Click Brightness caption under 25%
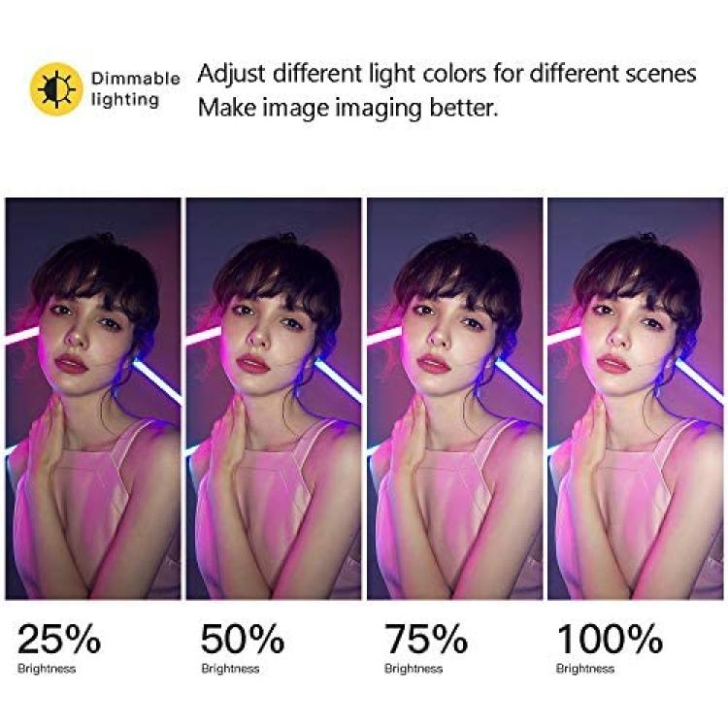 (x=47, y=669)
